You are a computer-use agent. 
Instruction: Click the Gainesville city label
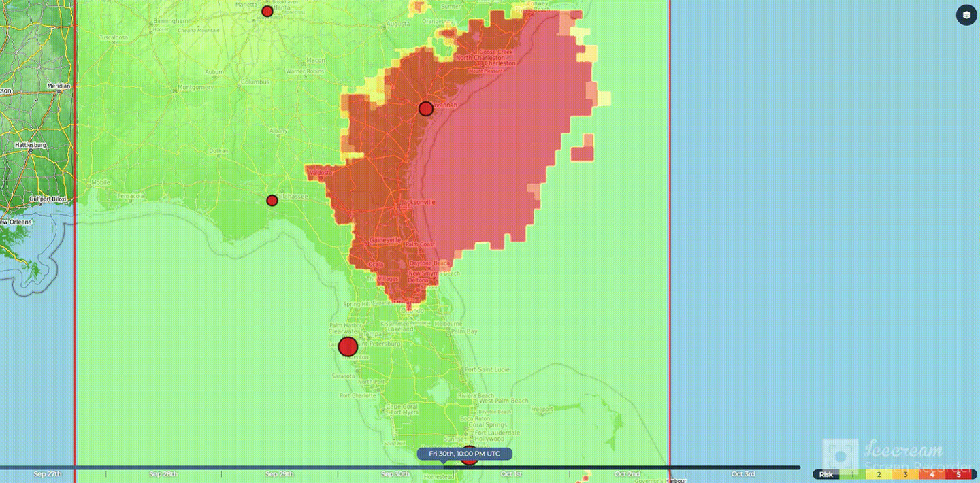pos(386,240)
